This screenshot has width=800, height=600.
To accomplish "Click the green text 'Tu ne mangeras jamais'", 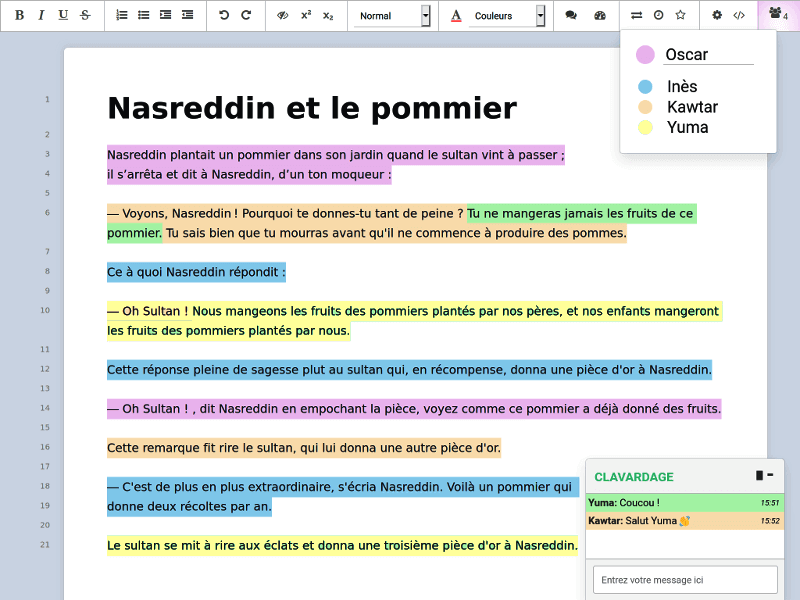I will [534, 213].
